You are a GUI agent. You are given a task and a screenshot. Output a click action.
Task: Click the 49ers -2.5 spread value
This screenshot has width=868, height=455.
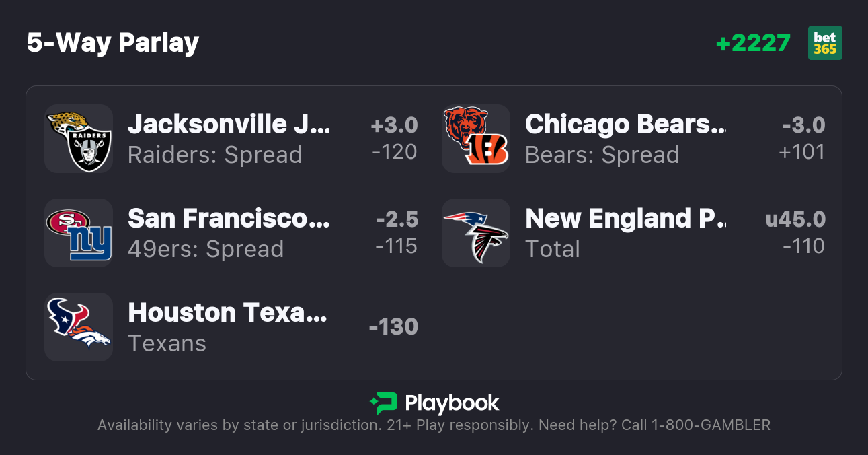[397, 219]
